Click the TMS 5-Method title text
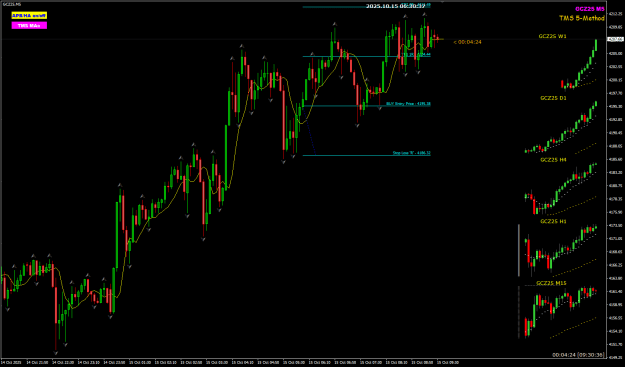The width and height of the screenshot is (625, 367). click(582, 18)
